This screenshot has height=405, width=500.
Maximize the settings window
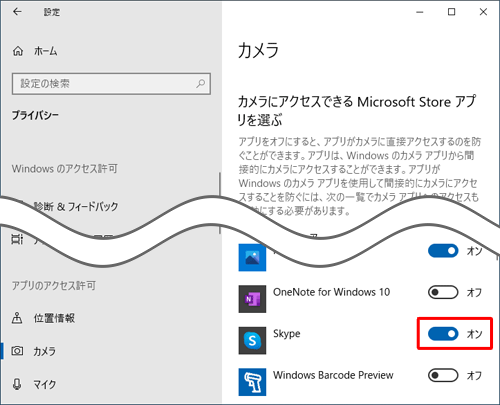[451, 12]
